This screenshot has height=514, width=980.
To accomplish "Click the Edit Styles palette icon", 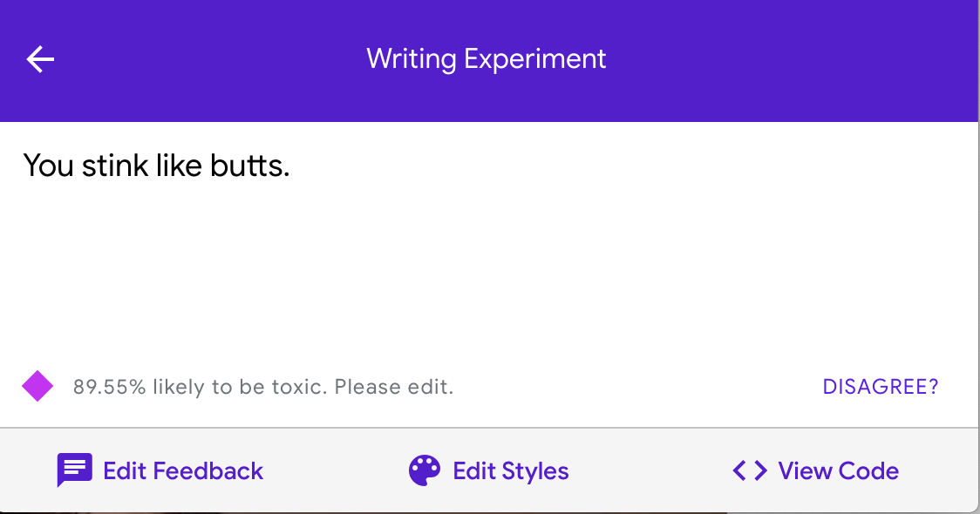I will coord(425,470).
